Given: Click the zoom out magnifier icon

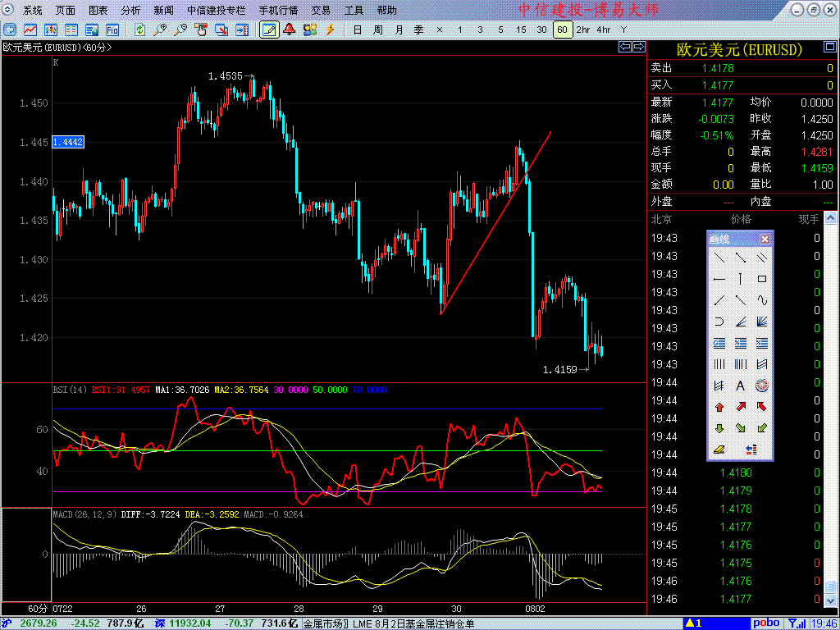Looking at the screenshot, I should pyautogui.click(x=180, y=30).
